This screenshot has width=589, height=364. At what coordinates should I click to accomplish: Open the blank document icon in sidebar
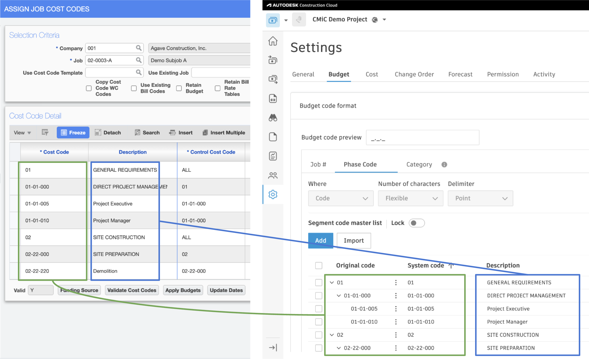pos(273,137)
